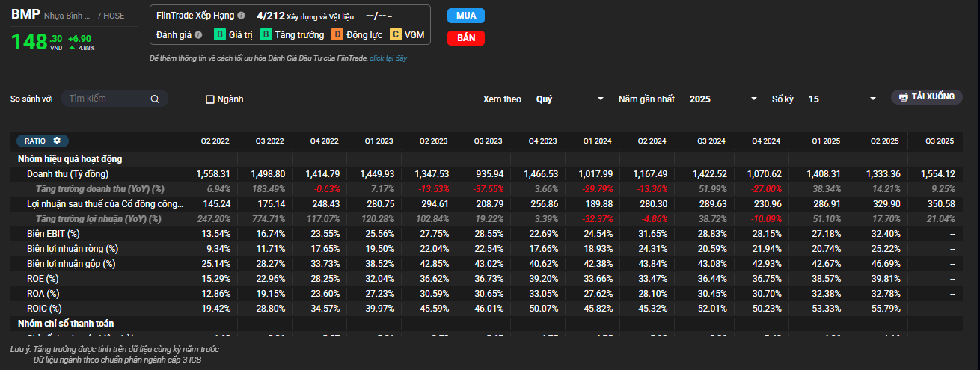Click the yellow C badge for VGM
Image resolution: width=980 pixels, height=370 pixels.
point(396,35)
